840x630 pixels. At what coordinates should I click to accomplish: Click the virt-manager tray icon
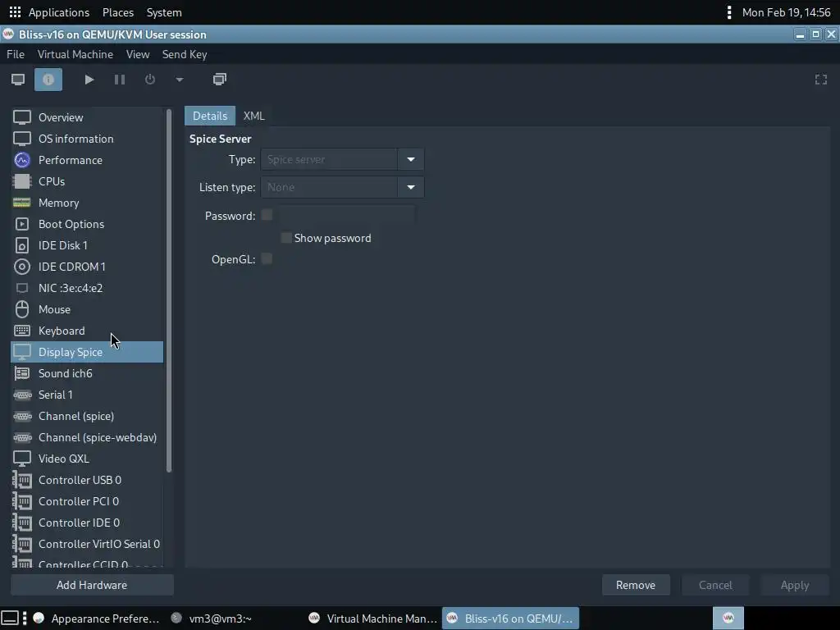pyautogui.click(x=728, y=619)
